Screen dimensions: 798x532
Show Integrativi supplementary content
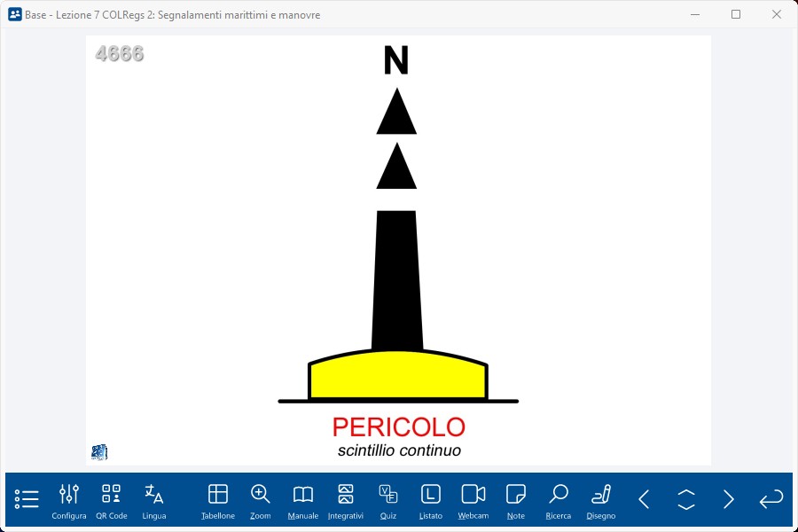(x=346, y=500)
